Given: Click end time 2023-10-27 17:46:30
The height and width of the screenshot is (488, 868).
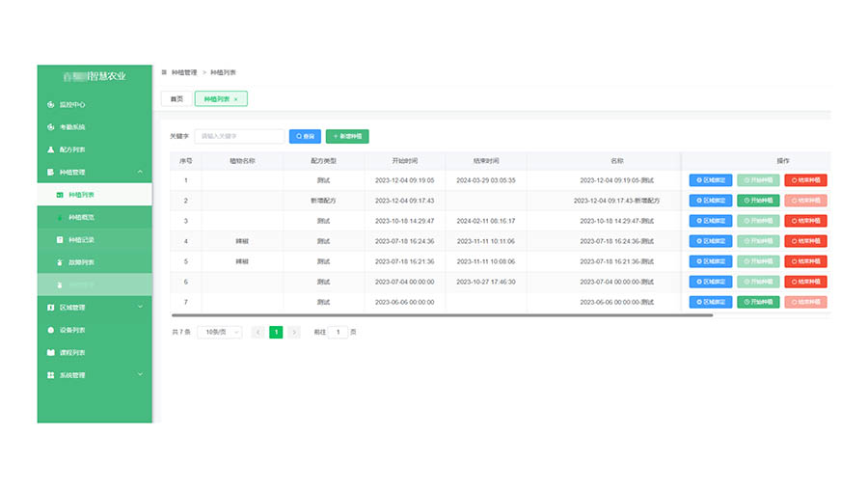Looking at the screenshot, I should point(486,282).
